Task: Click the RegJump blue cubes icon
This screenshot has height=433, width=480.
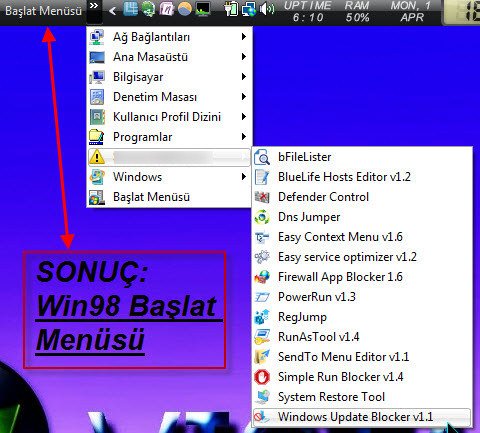Action: point(262,317)
